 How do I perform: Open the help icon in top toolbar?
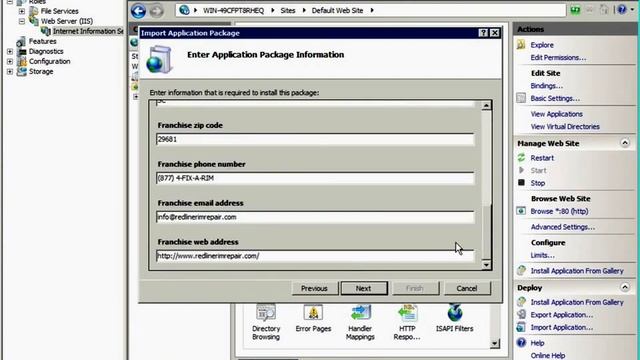click(x=622, y=9)
